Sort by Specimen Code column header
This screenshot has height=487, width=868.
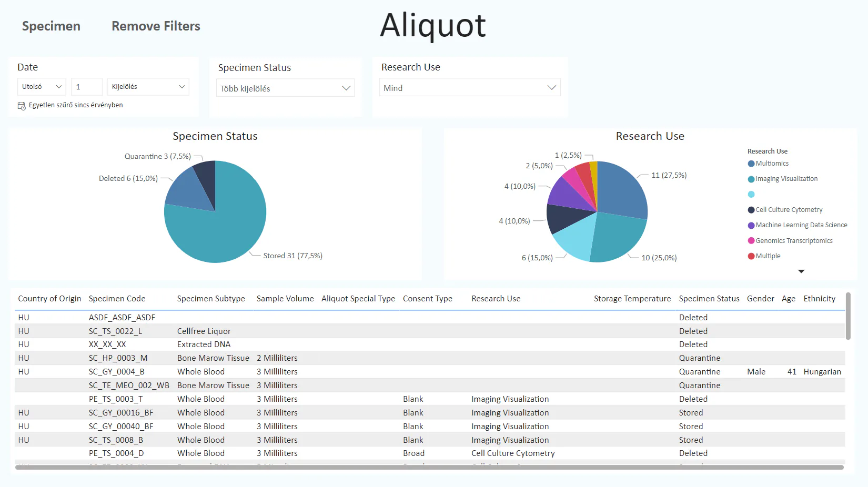coord(117,299)
